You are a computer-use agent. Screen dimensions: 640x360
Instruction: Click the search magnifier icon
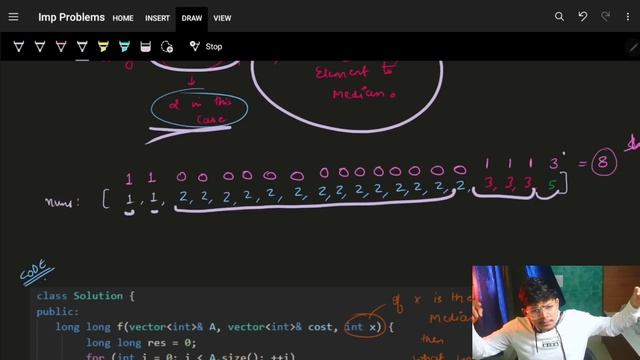click(559, 17)
